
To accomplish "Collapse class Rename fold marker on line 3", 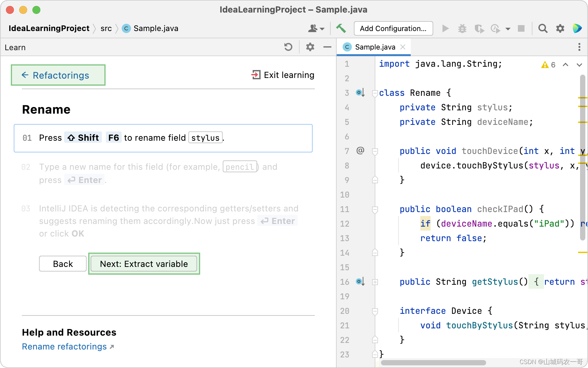I will pyautogui.click(x=375, y=93).
